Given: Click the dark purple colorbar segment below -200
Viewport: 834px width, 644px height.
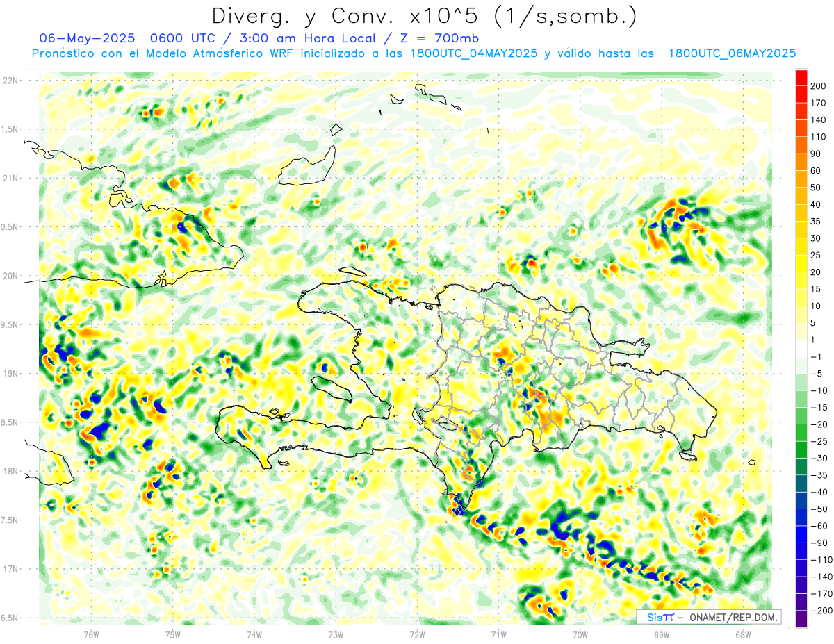Looking at the screenshot, I should click(x=802, y=619).
